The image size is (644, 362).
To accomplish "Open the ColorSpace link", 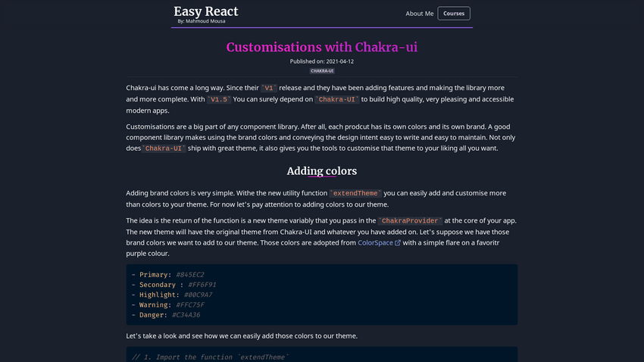I will click(375, 242).
